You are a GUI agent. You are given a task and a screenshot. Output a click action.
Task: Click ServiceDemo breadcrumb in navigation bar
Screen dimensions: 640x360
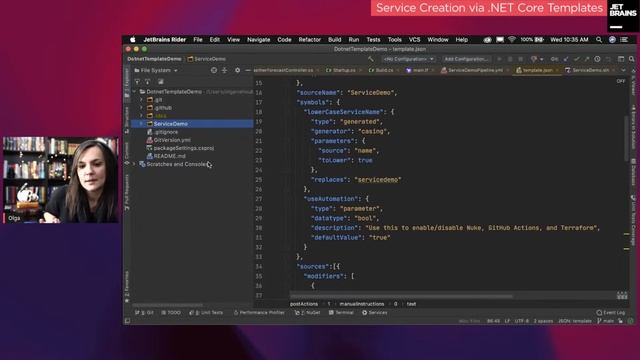point(207,59)
